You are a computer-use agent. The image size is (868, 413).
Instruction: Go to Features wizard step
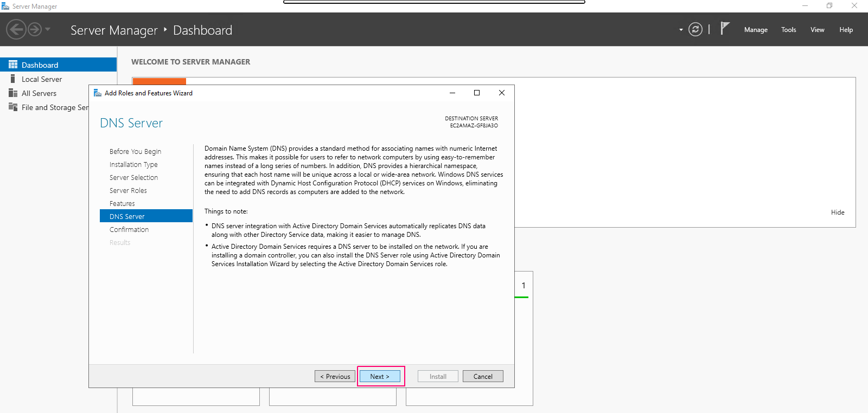pyautogui.click(x=122, y=203)
